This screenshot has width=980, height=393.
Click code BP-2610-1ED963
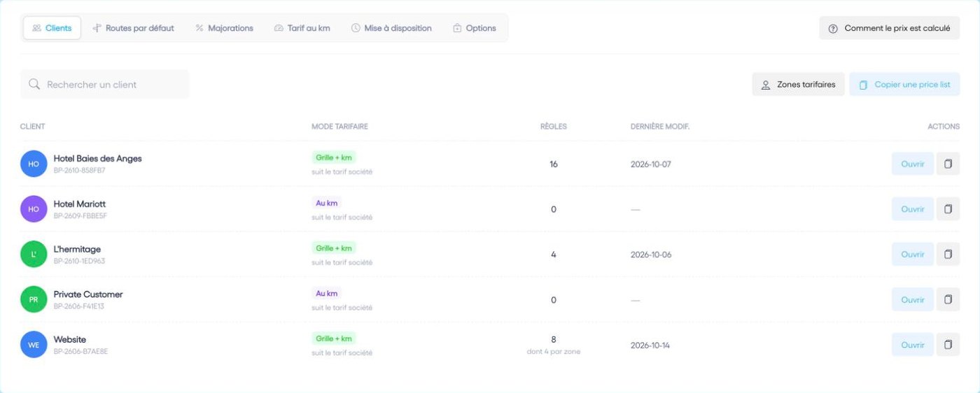click(x=80, y=261)
